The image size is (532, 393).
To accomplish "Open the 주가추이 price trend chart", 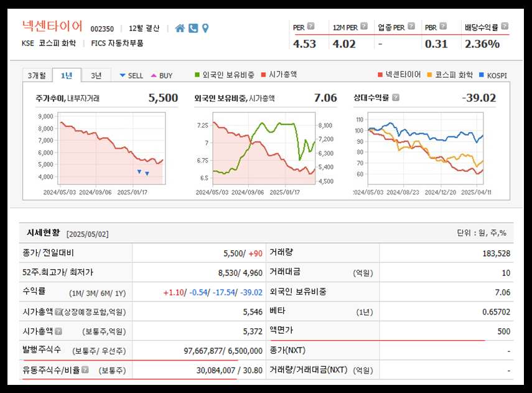I will [111, 148].
